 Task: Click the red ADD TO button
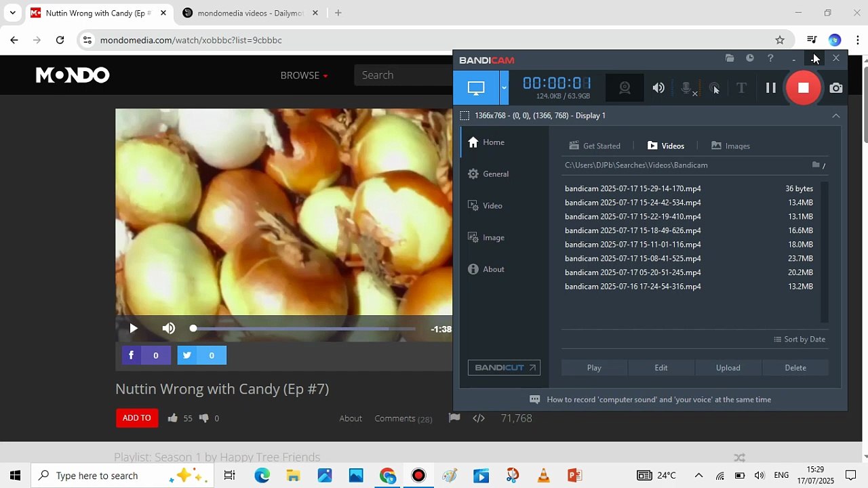pyautogui.click(x=137, y=418)
